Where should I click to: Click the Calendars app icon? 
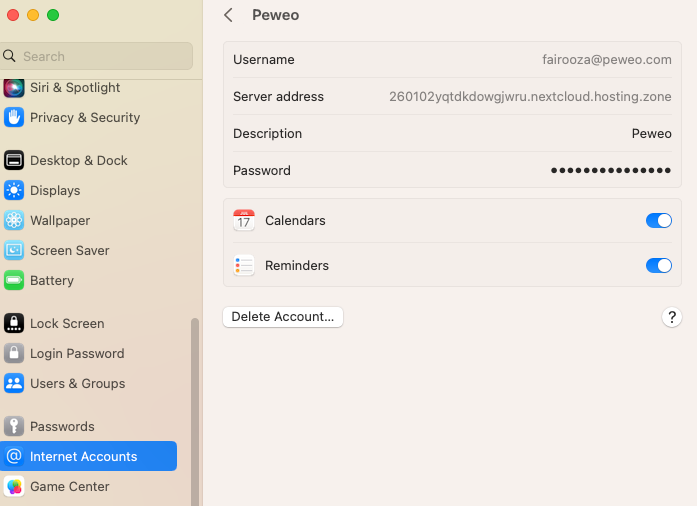[x=244, y=221]
